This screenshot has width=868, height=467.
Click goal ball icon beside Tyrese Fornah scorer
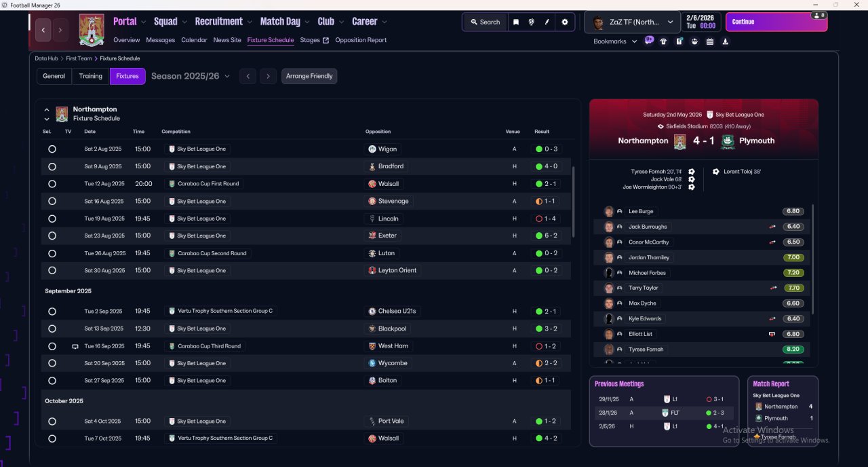click(691, 172)
